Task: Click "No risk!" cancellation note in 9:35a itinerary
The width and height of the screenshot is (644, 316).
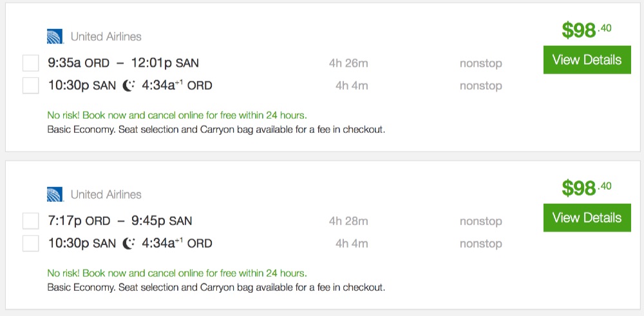Action: tap(176, 115)
